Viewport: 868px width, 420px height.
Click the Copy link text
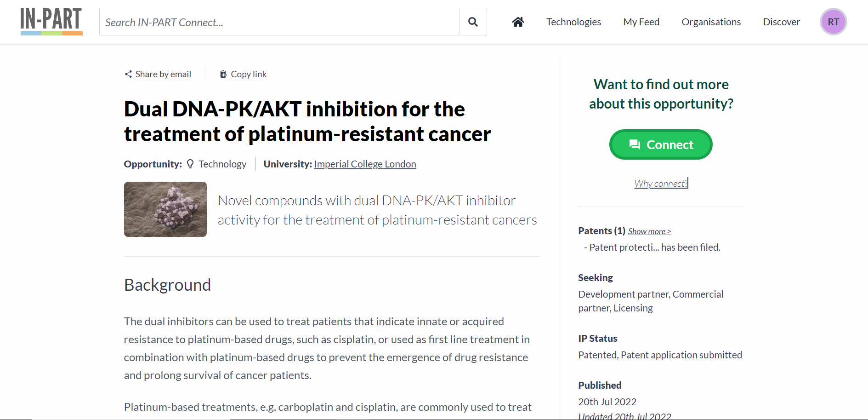point(249,74)
